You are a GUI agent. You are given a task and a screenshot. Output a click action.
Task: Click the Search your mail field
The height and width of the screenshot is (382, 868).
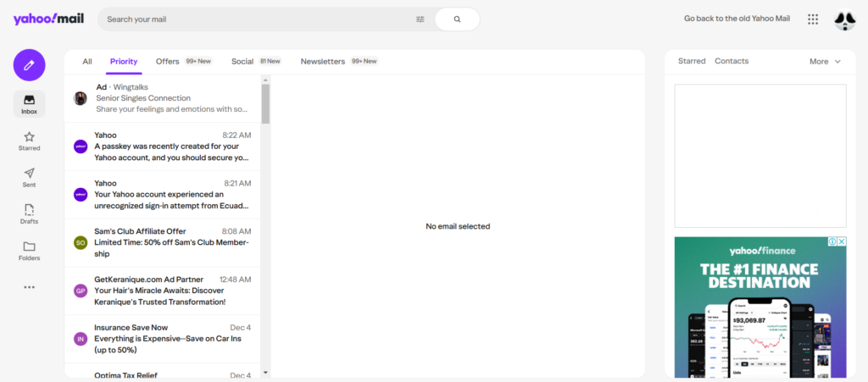(x=254, y=19)
